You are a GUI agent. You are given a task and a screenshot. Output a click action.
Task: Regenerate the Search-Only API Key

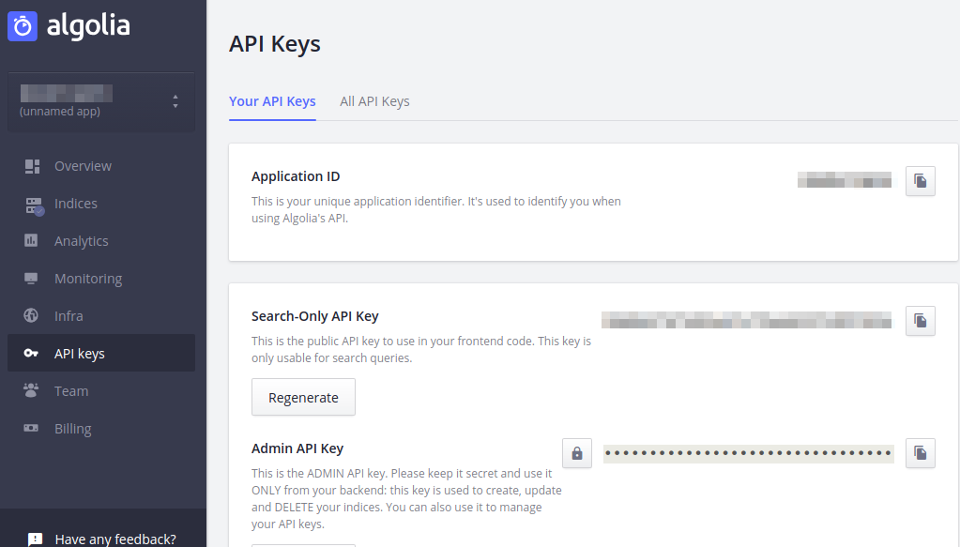coord(303,397)
